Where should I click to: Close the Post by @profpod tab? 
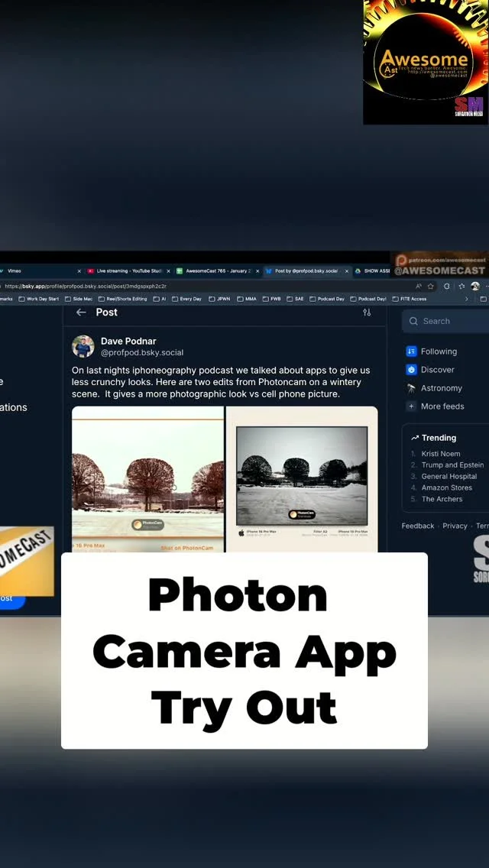(x=347, y=271)
